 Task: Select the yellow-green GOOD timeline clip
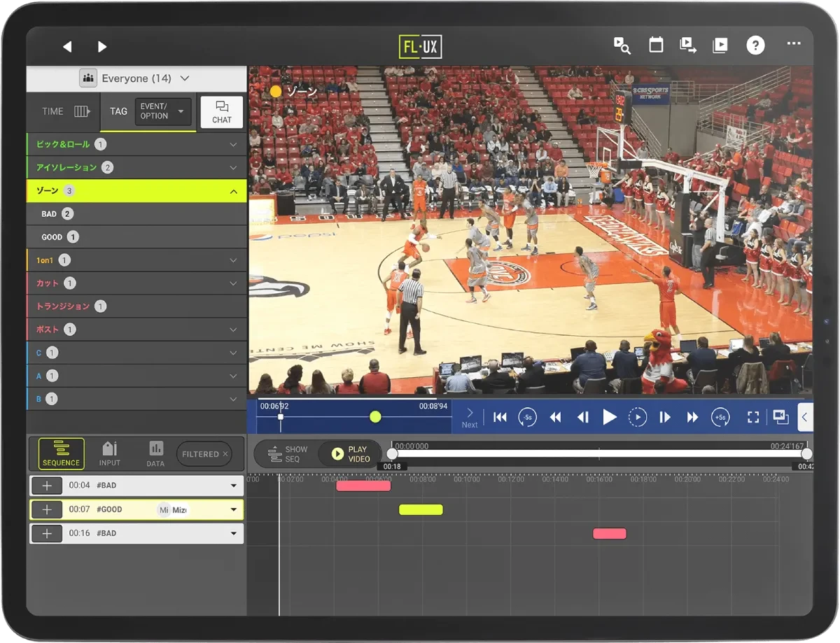[x=421, y=509]
